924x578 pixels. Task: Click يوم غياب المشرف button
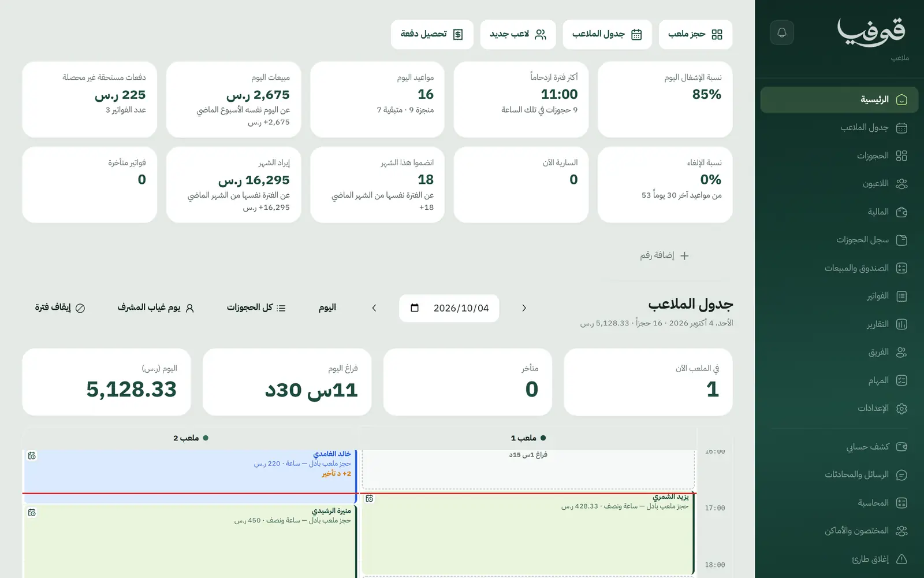[156, 307]
